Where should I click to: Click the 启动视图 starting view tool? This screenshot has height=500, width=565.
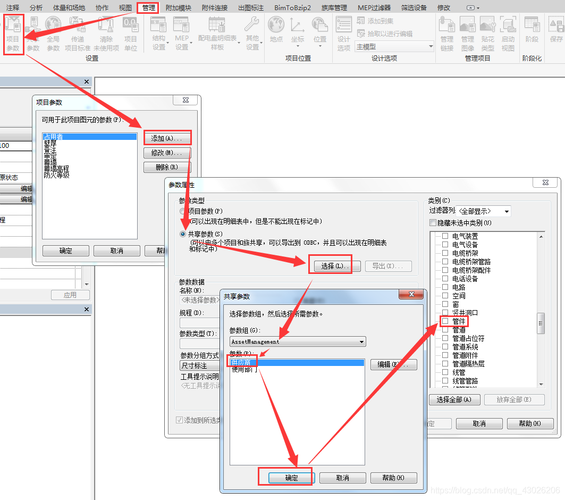tap(508, 34)
